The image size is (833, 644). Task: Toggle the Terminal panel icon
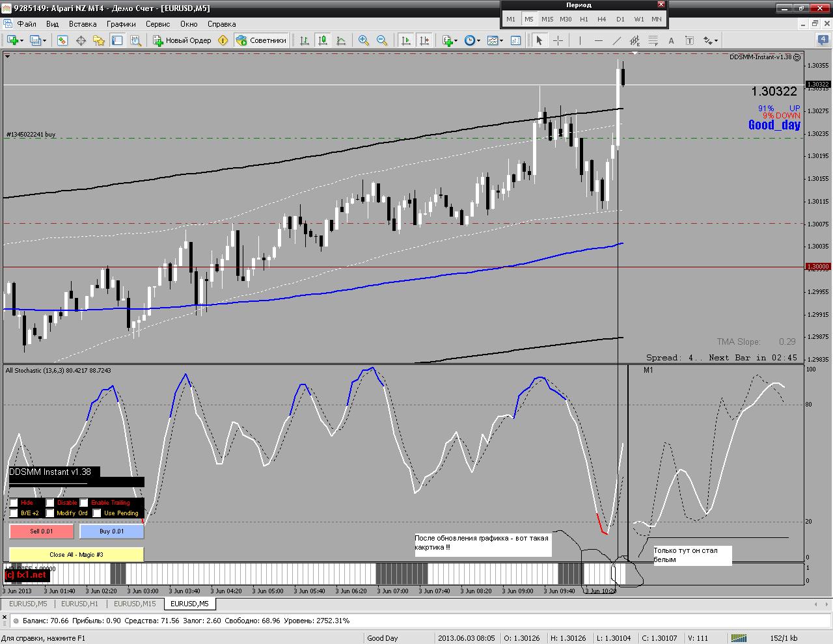tap(117, 40)
